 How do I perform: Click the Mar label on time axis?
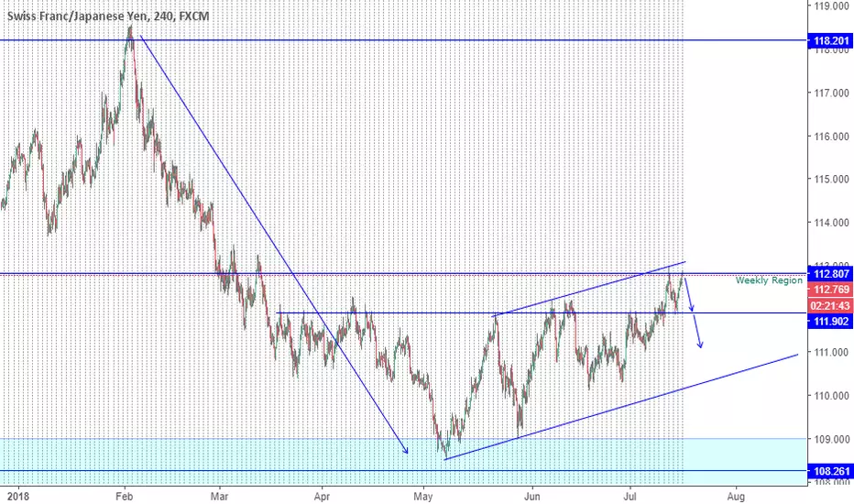(220, 497)
